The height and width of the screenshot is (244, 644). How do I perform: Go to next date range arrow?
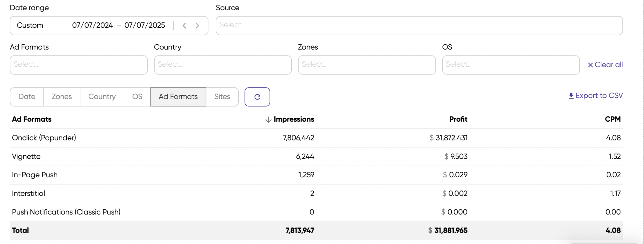coord(197,26)
